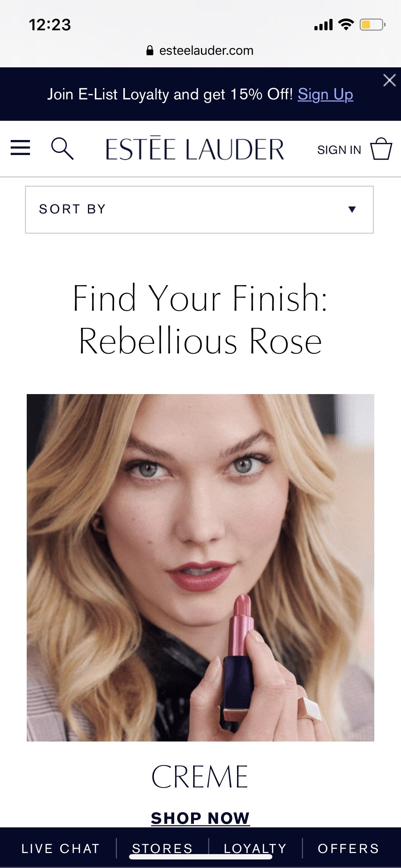
Task: Go to the Estée Lauder logo homepage
Action: pos(195,148)
